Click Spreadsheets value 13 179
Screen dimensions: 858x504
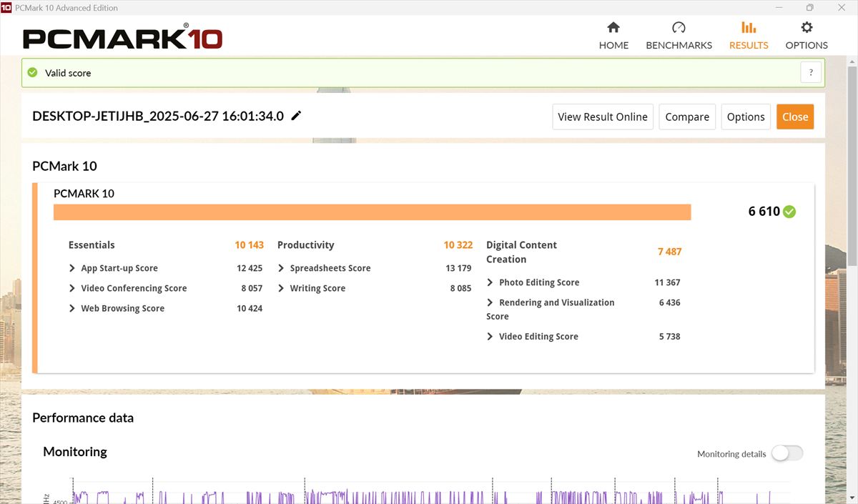(458, 268)
